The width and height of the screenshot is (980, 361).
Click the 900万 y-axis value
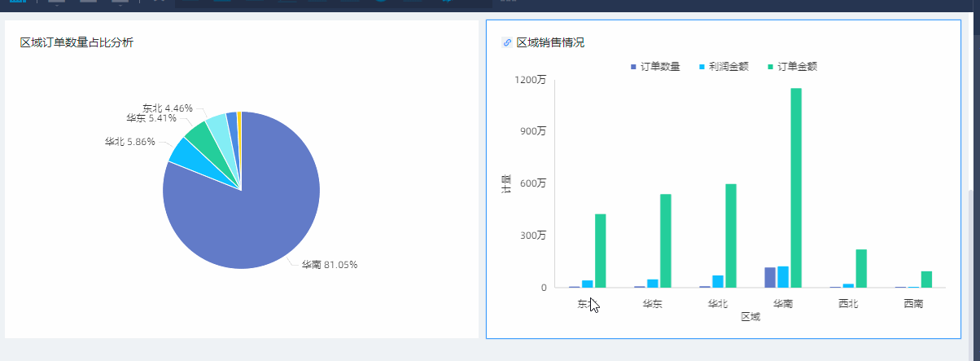(533, 131)
